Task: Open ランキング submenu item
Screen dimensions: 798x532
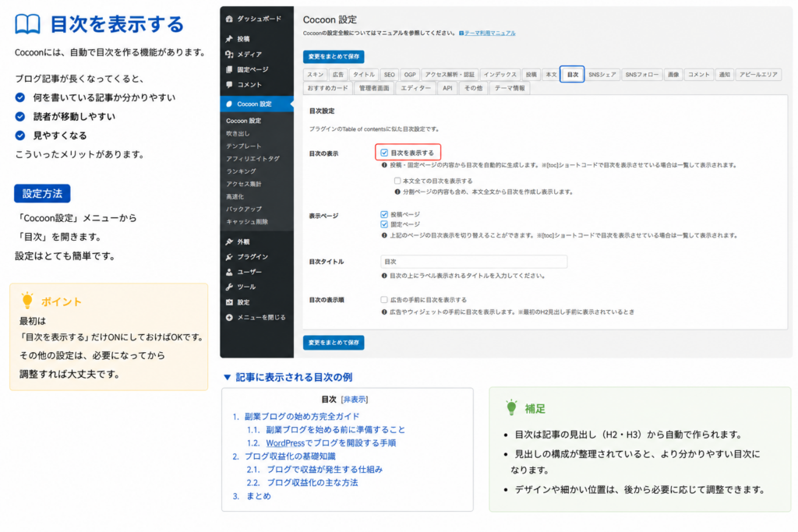Action: click(x=242, y=171)
